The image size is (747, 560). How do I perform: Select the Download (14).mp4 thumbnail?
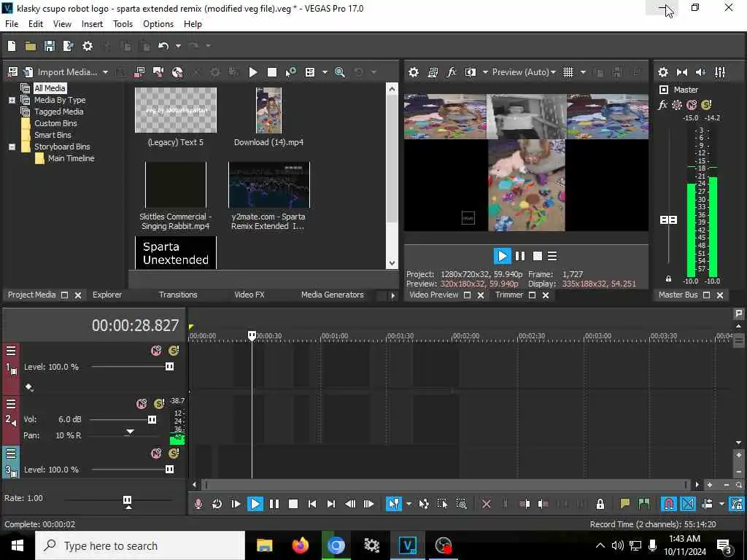pos(268,111)
